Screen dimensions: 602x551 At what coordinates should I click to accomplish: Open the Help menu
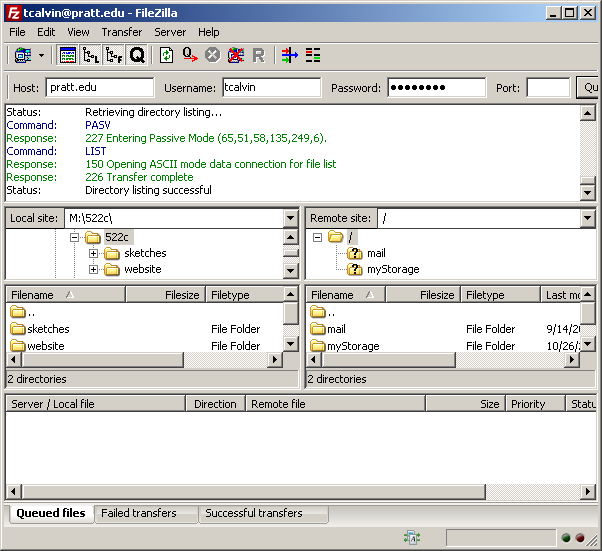pyautogui.click(x=208, y=32)
